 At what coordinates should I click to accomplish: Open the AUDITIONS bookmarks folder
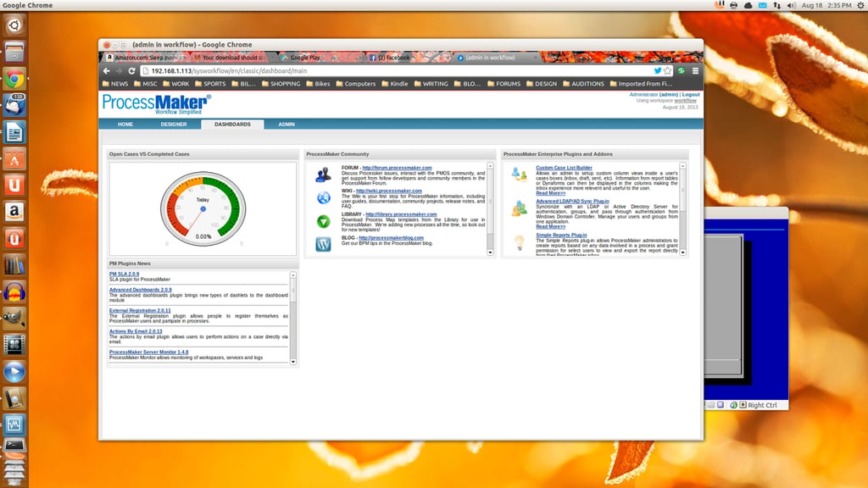[x=583, y=84]
